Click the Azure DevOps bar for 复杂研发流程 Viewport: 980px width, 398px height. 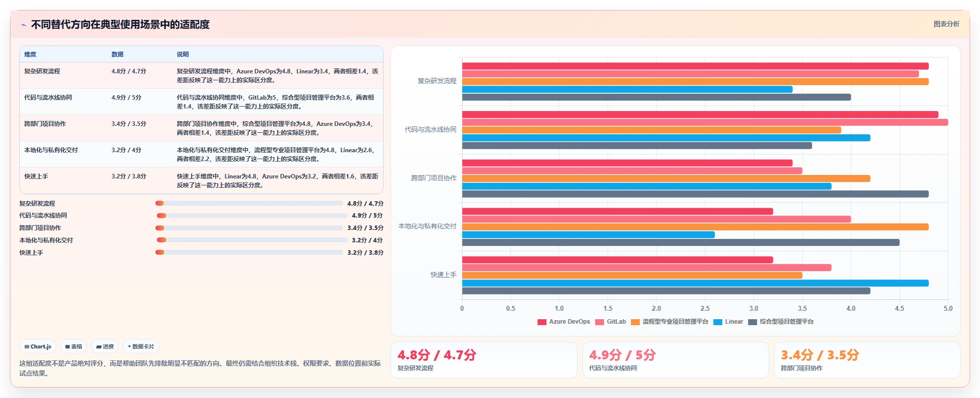click(x=695, y=66)
